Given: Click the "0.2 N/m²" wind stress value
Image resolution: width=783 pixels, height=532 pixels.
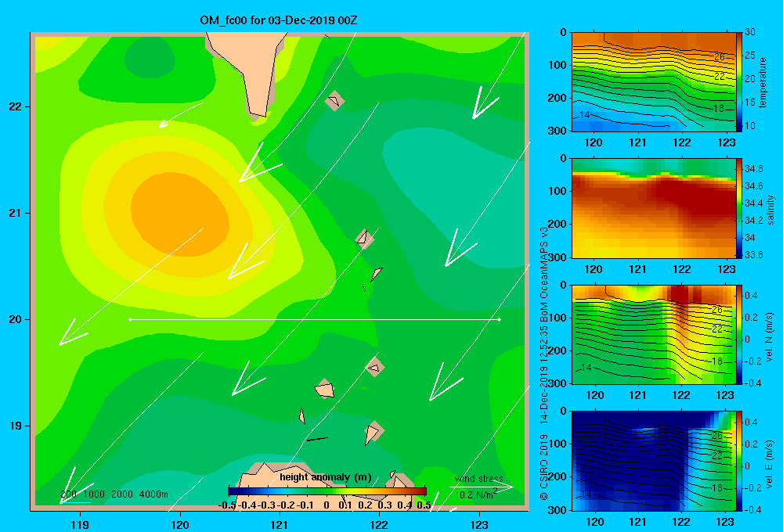Looking at the screenshot, I should click(478, 494).
